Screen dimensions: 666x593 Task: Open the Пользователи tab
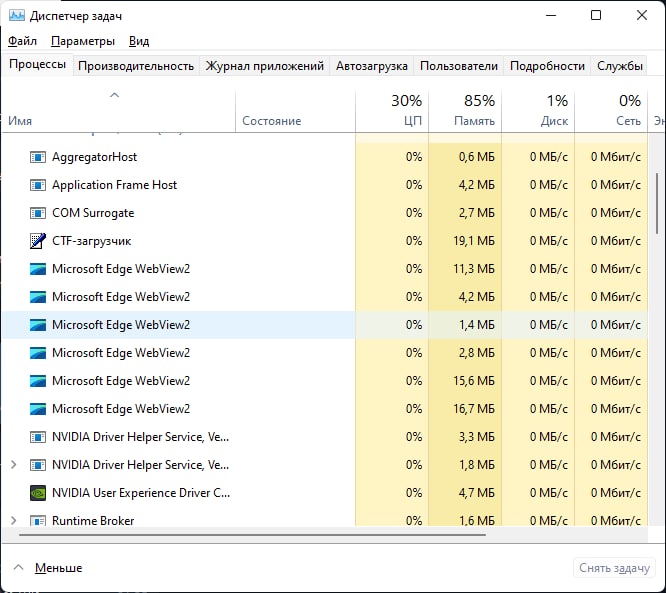459,66
